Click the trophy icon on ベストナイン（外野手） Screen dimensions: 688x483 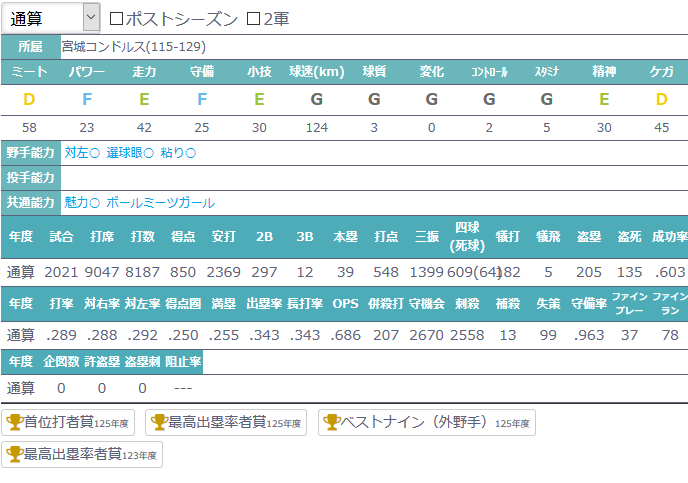pyautogui.click(x=331, y=422)
